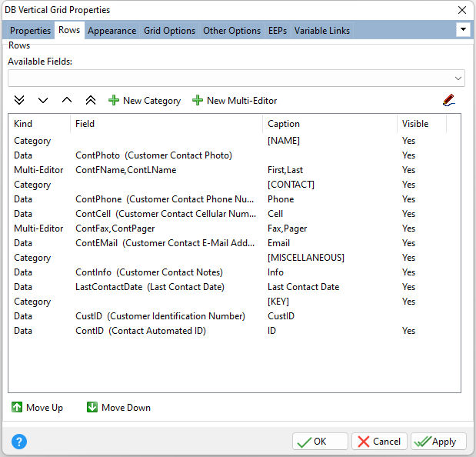Image resolution: width=476 pixels, height=457 pixels.
Task: Click the Info caption cell
Action: 275,272
